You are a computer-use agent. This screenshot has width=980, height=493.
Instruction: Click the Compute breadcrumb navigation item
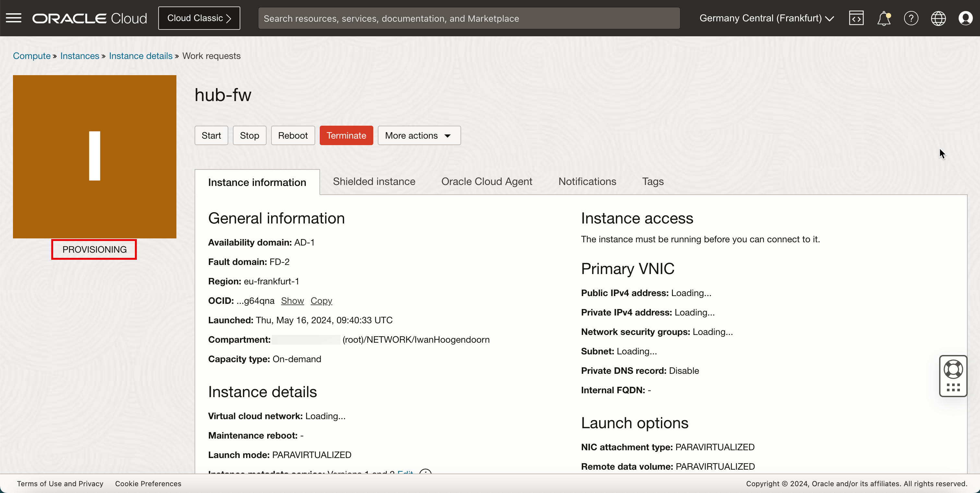pyautogui.click(x=31, y=56)
